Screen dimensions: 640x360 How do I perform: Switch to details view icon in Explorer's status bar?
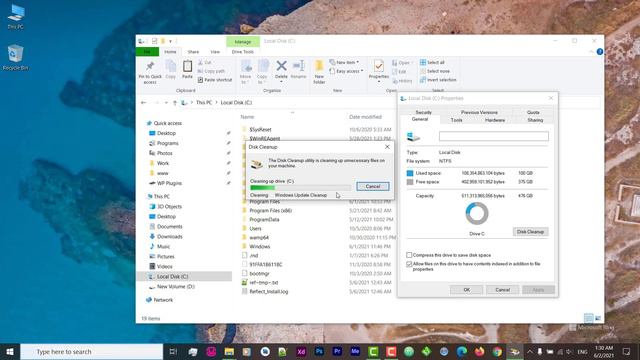point(588,318)
